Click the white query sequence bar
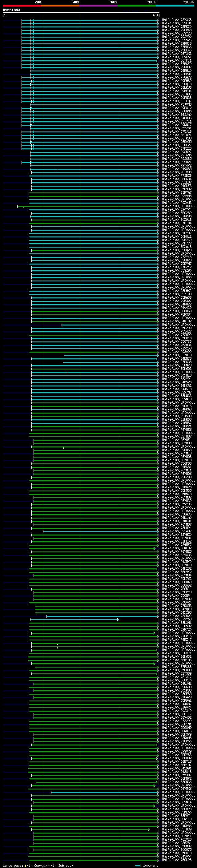The image size is (197, 868). pyautogui.click(x=81, y=12)
